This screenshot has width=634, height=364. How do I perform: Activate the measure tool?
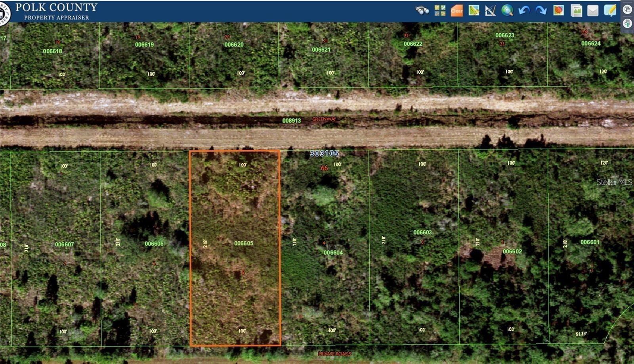[490, 11]
